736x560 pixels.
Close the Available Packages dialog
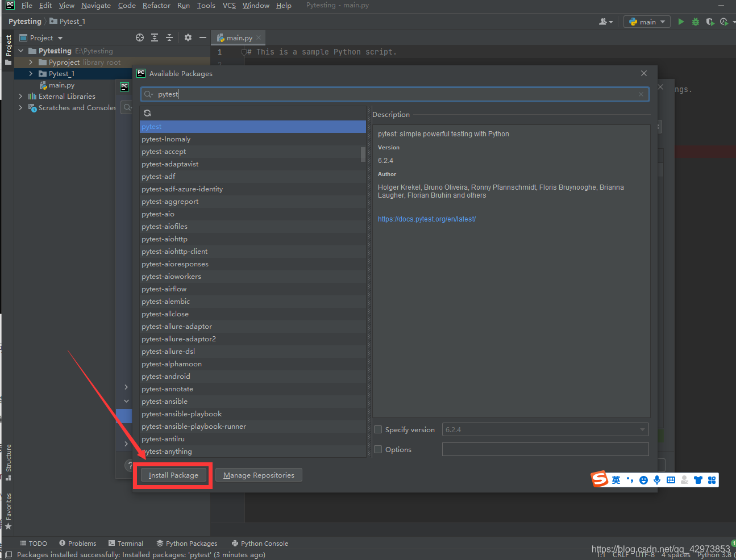(x=644, y=73)
